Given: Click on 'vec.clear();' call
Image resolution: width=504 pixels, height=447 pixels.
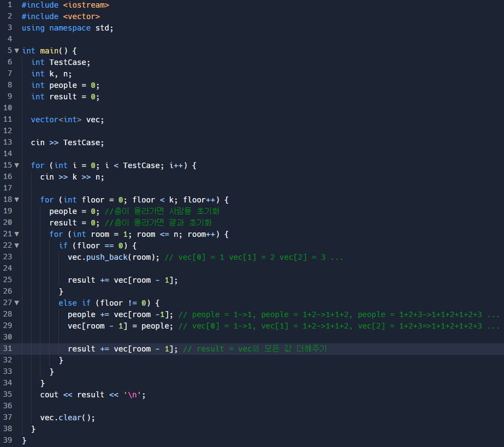Looking at the screenshot, I should (x=68, y=418).
